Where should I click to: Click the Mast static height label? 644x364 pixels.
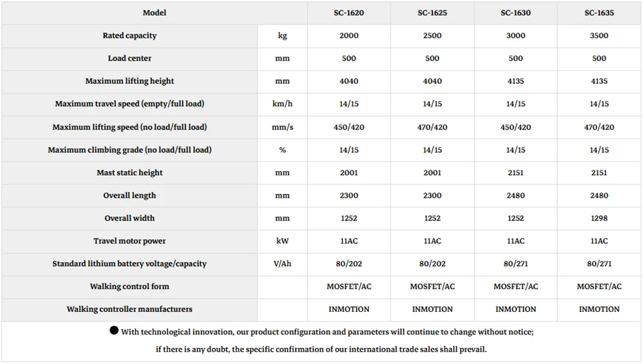click(x=129, y=173)
